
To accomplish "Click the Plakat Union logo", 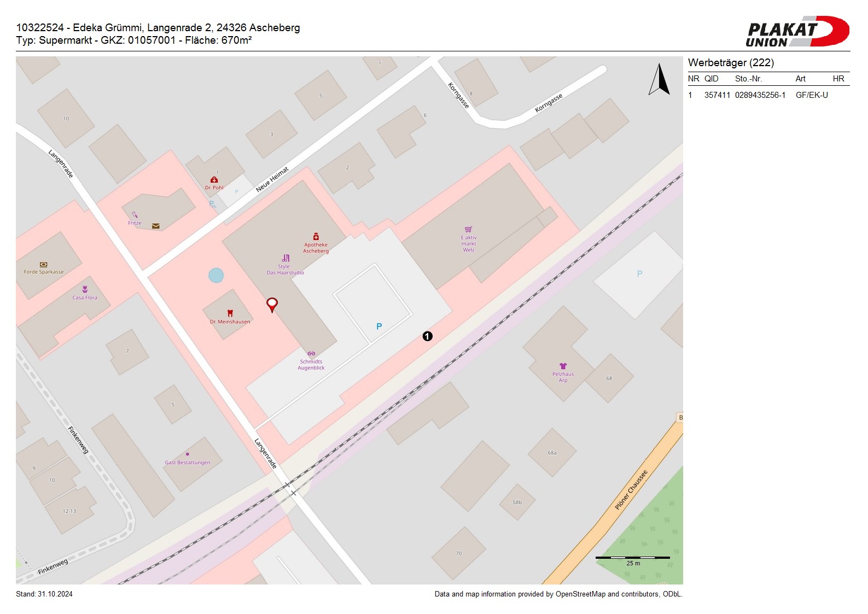I will (x=797, y=32).
